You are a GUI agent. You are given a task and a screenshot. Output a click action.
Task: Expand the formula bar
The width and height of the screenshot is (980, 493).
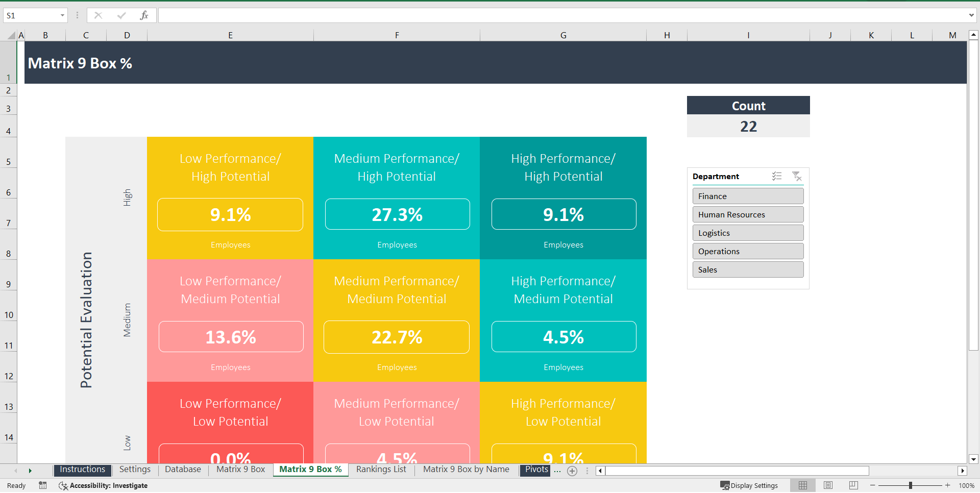click(971, 15)
